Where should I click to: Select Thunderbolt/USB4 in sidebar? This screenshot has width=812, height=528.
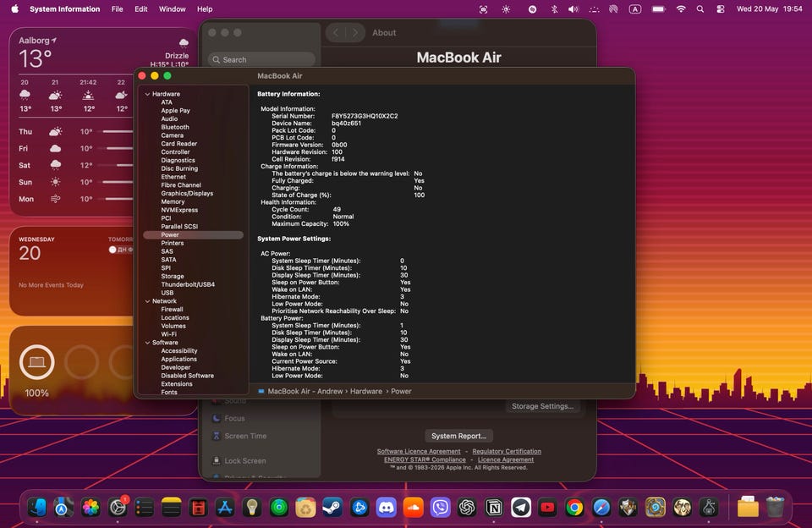click(188, 285)
